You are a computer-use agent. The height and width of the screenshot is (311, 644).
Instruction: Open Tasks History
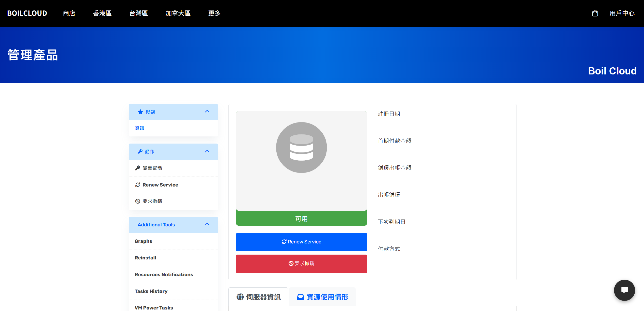(174, 291)
